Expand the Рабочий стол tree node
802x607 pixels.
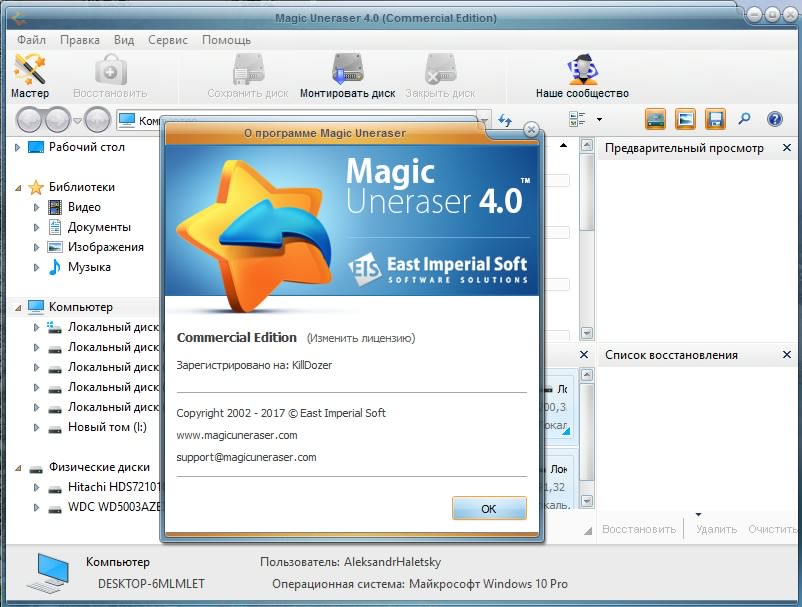coord(18,147)
